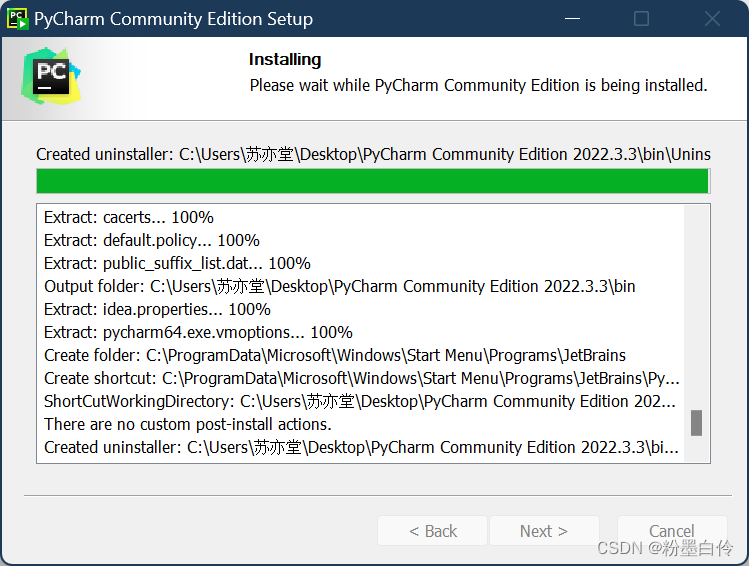Image resolution: width=749 pixels, height=566 pixels.
Task: Select 'There are no custom post-install actions.' line
Action: [188, 424]
